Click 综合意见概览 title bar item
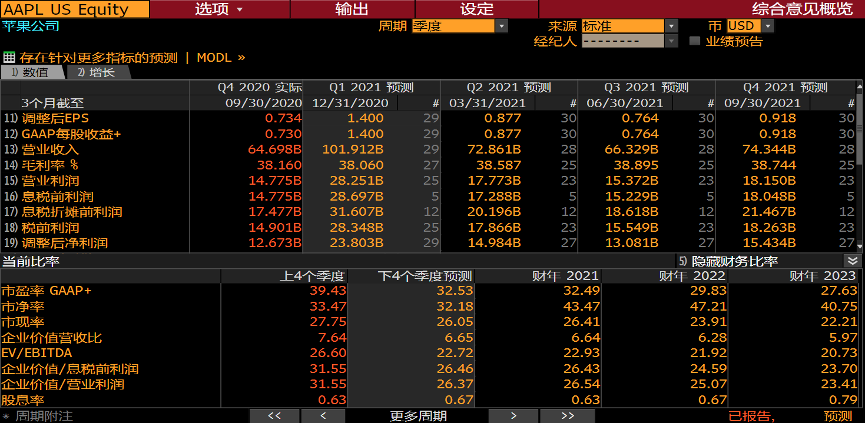 click(802, 9)
